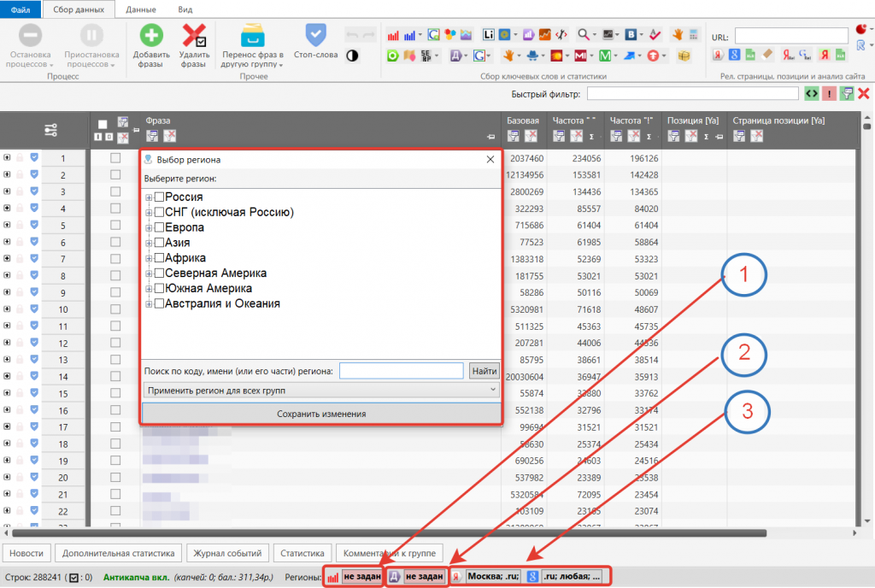Click the SERP icon in the ribbon
Screen dimensions: 875x588
tap(426, 56)
